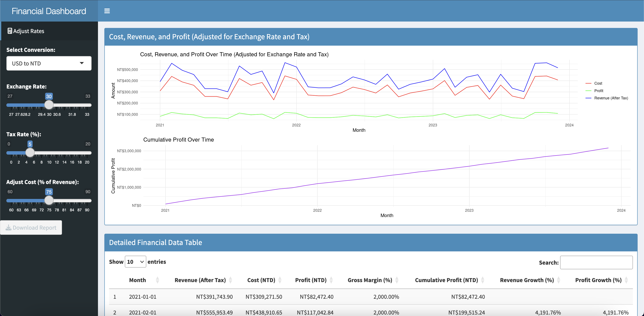Viewport: 644px width, 316px height.
Task: Toggle the Profit legend entry in chart
Action: (x=594, y=91)
